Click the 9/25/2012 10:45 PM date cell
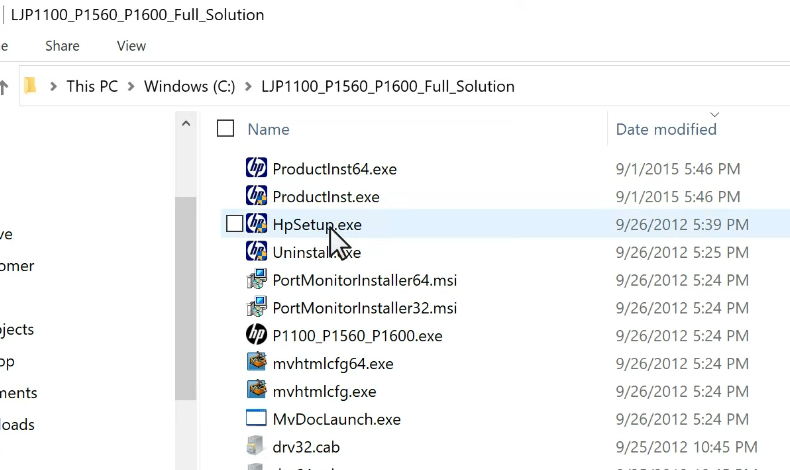This screenshot has width=790, height=470. (687, 446)
